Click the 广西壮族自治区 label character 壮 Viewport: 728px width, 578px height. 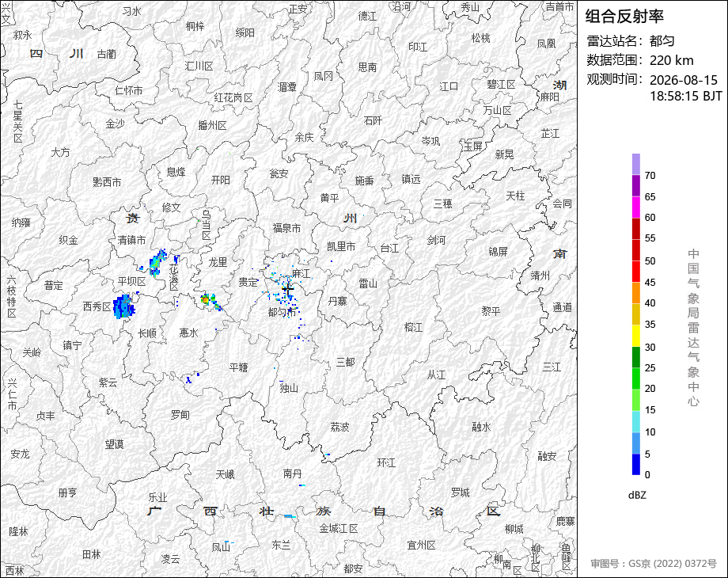[267, 511]
